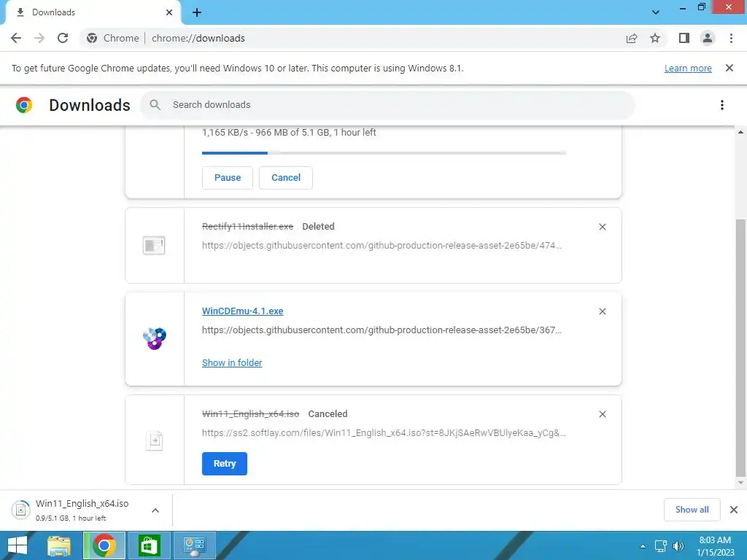Screen dimensions: 747x560
Task: Open the Learn more link
Action: click(688, 68)
